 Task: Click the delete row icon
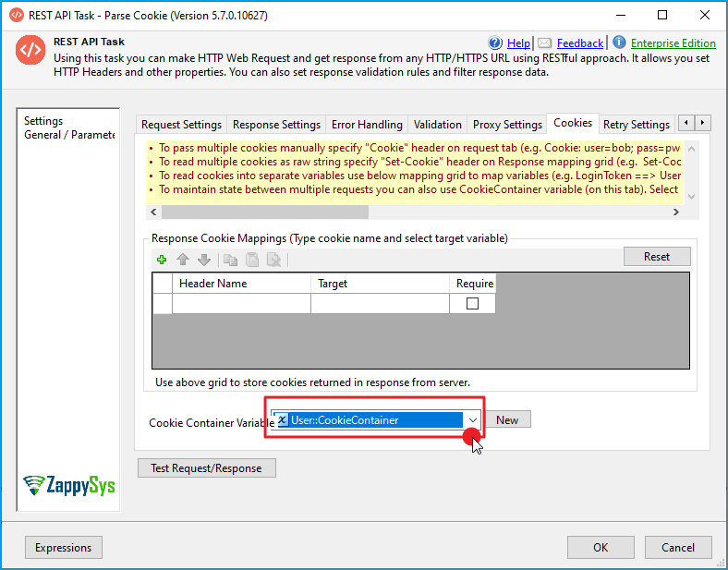coord(273,260)
